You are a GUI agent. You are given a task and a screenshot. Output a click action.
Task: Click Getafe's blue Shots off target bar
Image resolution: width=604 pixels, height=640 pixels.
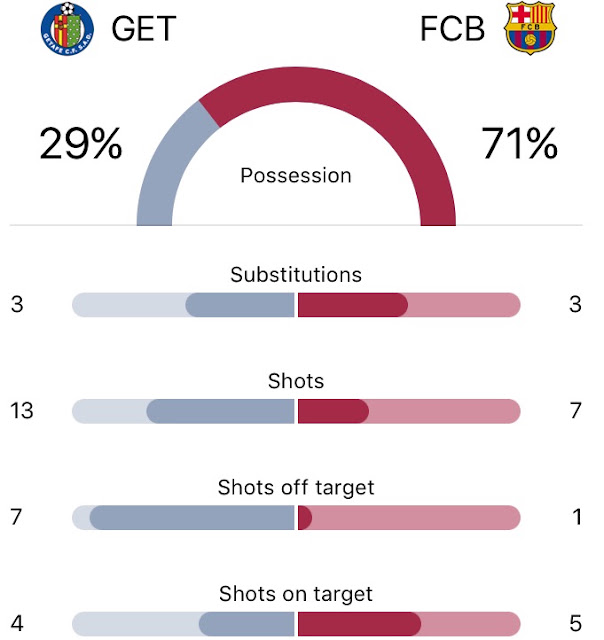coord(192,518)
